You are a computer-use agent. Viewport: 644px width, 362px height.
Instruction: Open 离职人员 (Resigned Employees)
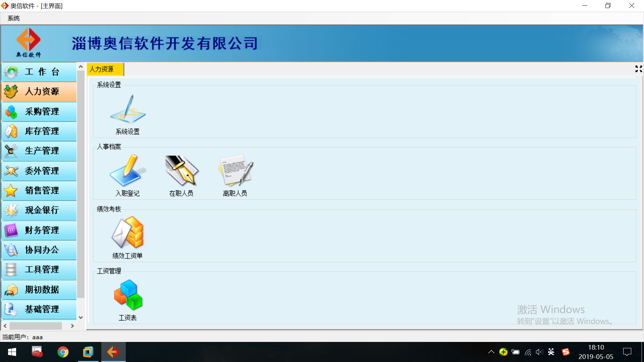(x=235, y=175)
